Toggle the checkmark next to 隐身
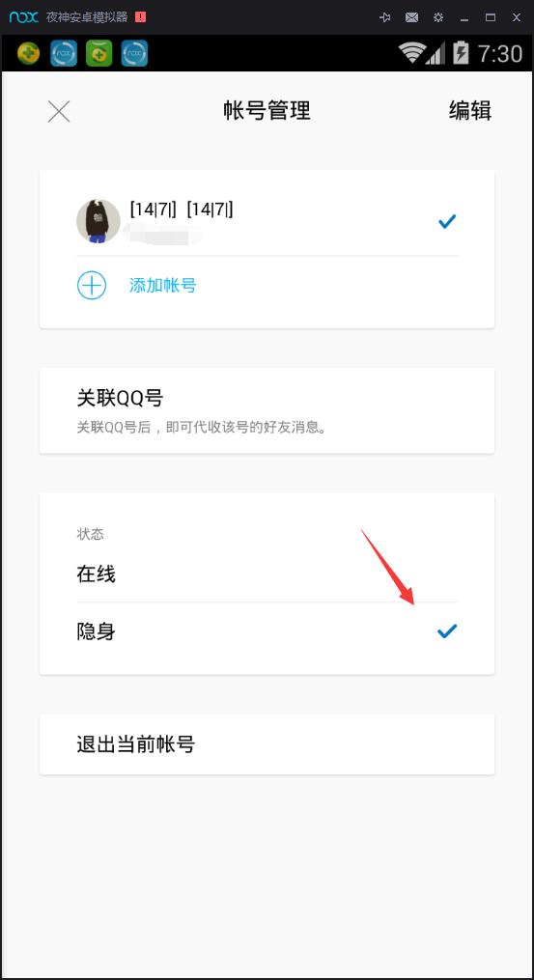Image resolution: width=534 pixels, height=980 pixels. click(x=447, y=631)
